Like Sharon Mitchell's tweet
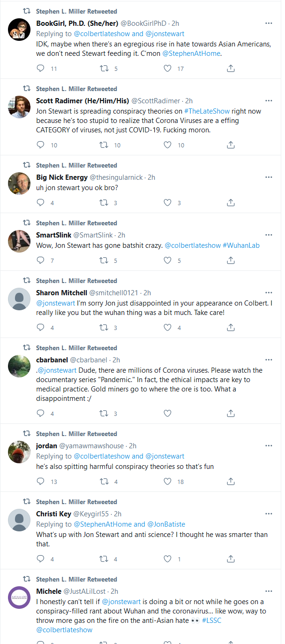Image resolution: width=285 pixels, height=644 pixels. (167, 328)
